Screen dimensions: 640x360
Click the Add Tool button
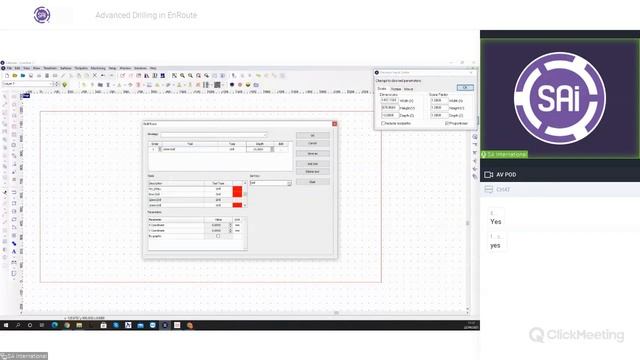pyautogui.click(x=312, y=164)
